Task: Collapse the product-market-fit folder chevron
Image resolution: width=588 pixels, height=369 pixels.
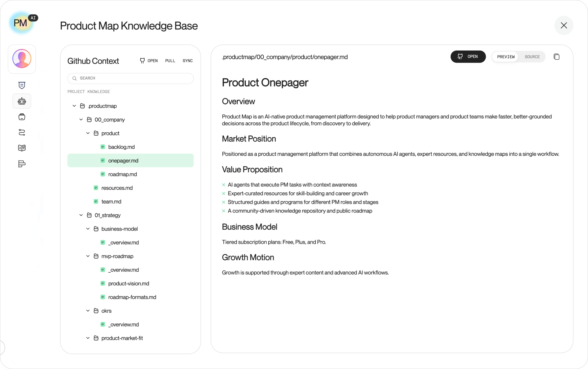Action: (88, 338)
